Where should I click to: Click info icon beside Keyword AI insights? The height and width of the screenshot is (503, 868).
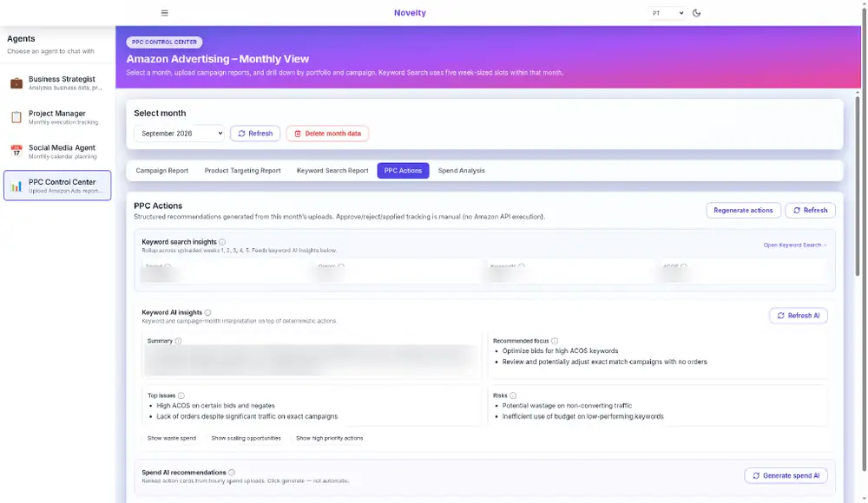207,313
